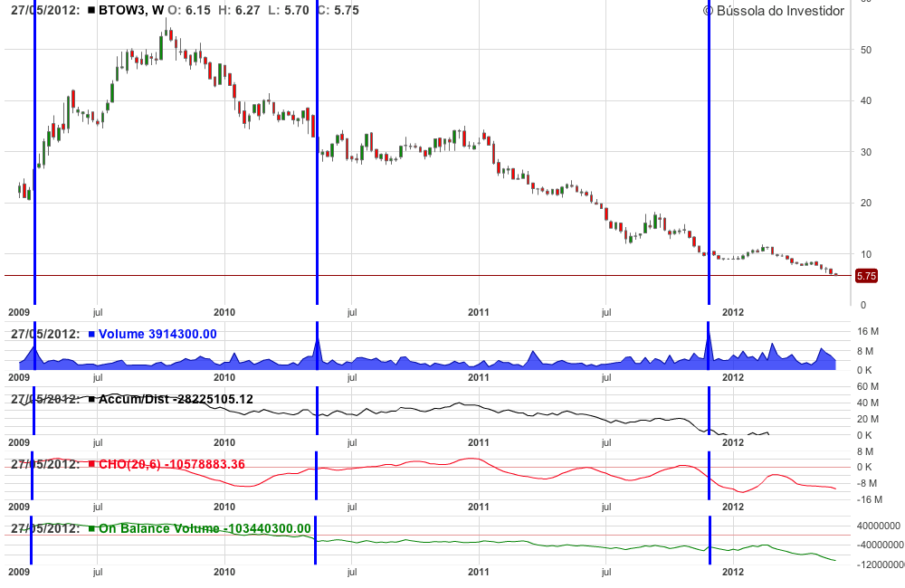Screen dimensions: 905x588
Task: Select the Volume 3914300.00 legend label
Action: click(x=157, y=334)
